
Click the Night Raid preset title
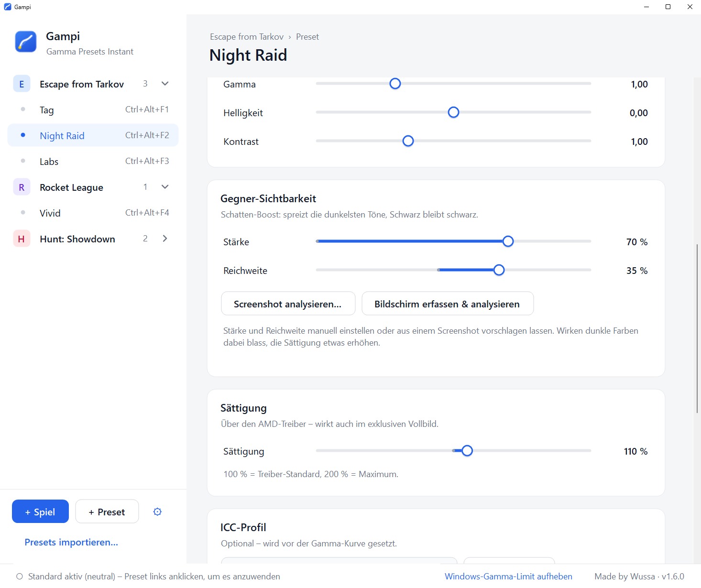(x=248, y=55)
